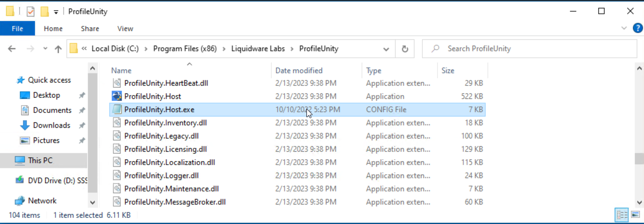Click the Local Disk (C:) breadcrumb

pos(115,49)
